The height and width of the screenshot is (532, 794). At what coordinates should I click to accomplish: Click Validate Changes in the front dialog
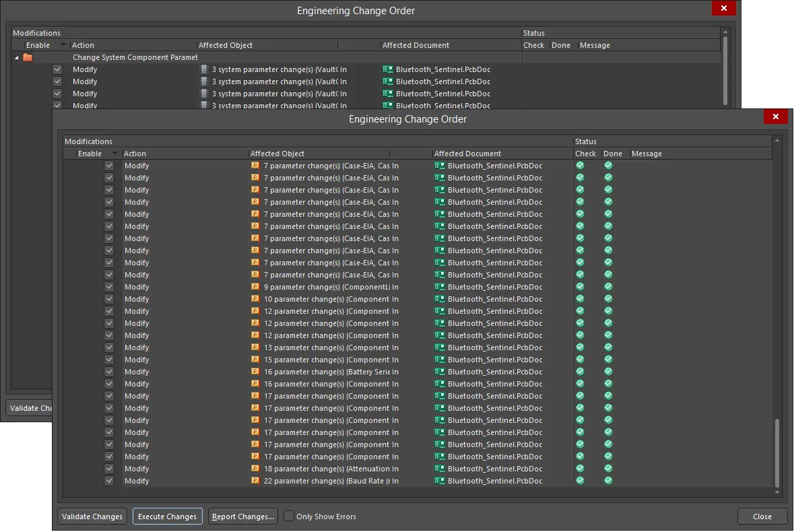[92, 517]
